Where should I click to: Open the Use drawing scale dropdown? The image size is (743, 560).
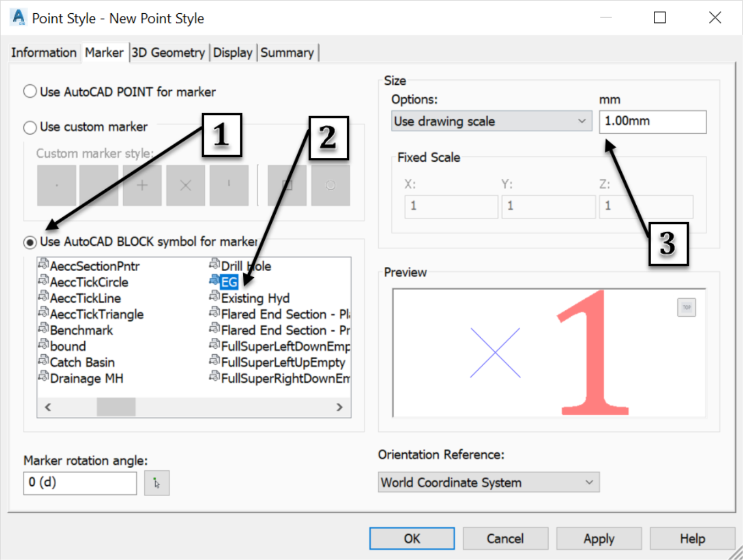[491, 121]
